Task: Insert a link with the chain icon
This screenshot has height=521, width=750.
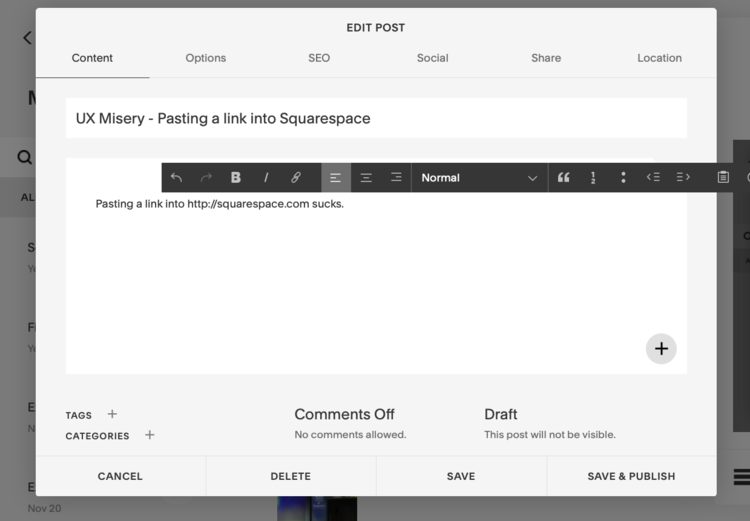Action: click(296, 177)
